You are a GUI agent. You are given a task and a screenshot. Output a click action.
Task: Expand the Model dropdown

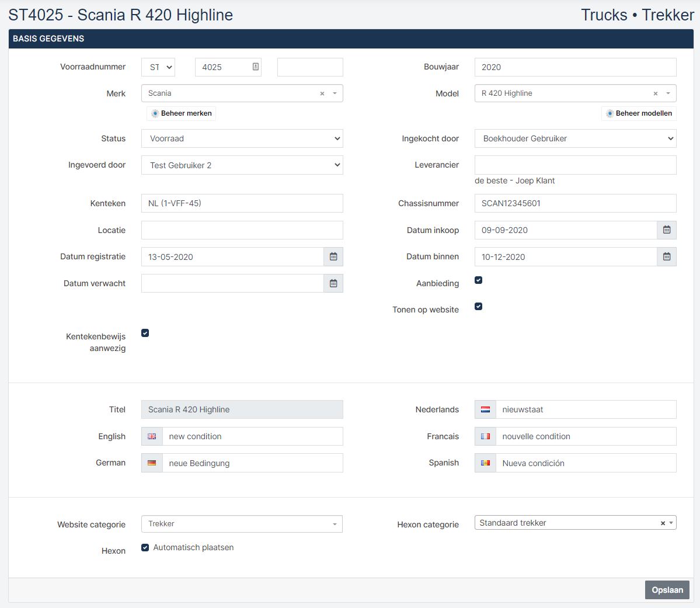668,93
